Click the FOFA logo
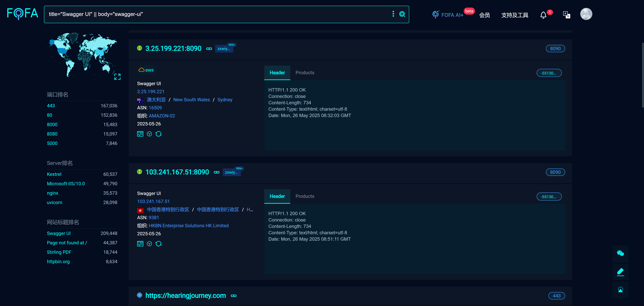This screenshot has height=306, width=644. pyautogui.click(x=22, y=14)
